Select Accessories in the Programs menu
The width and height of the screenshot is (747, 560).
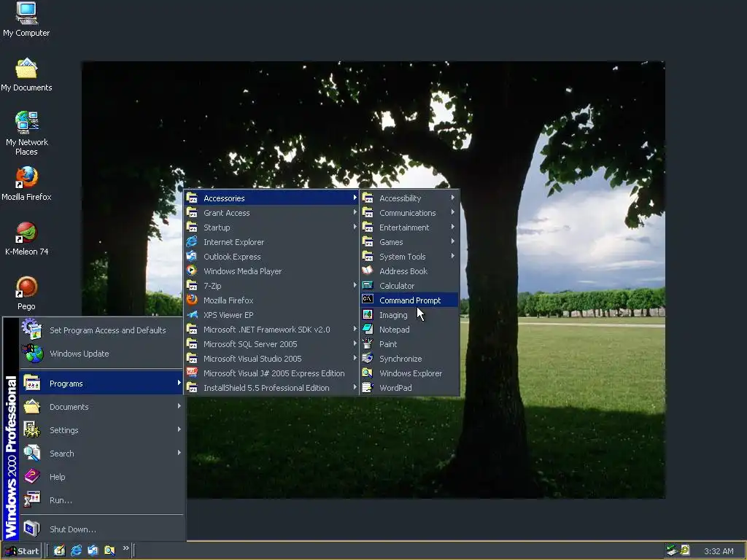(x=271, y=198)
